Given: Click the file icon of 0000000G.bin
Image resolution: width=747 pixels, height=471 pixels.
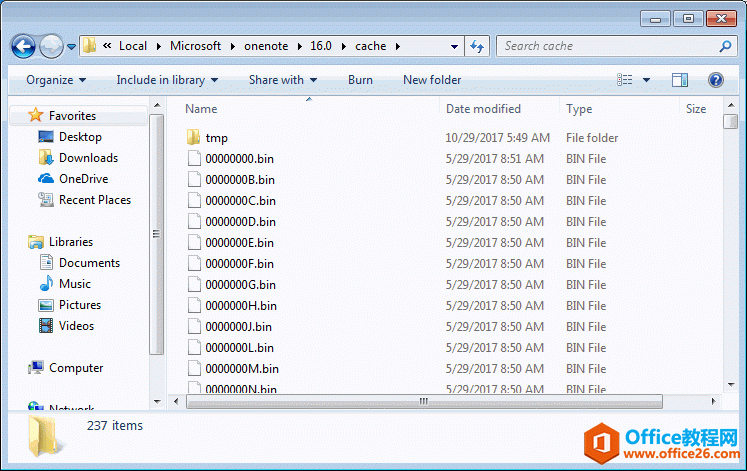Looking at the screenshot, I should coord(194,284).
